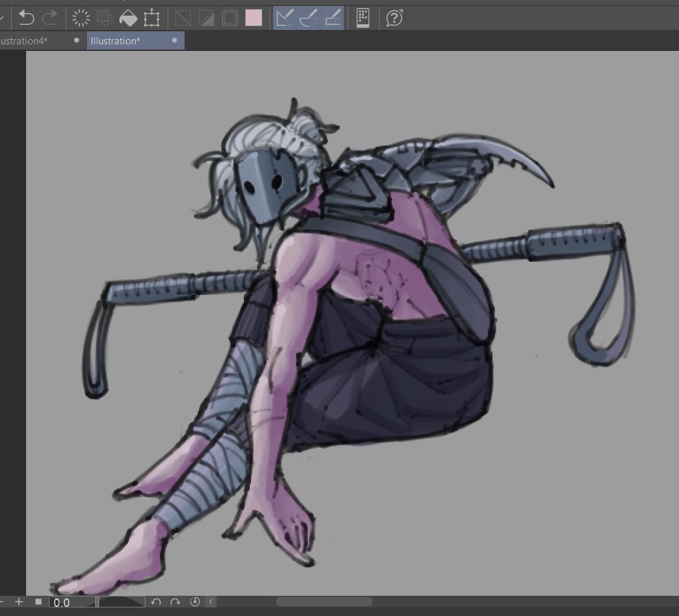679x616 pixels.
Task: Open the leftmost toolbar dropdown arrow
Action: (3, 18)
